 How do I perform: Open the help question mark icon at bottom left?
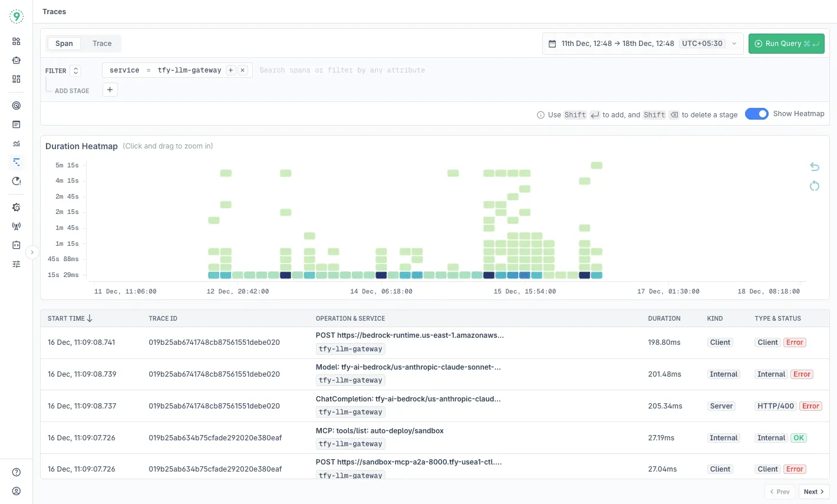click(x=16, y=472)
